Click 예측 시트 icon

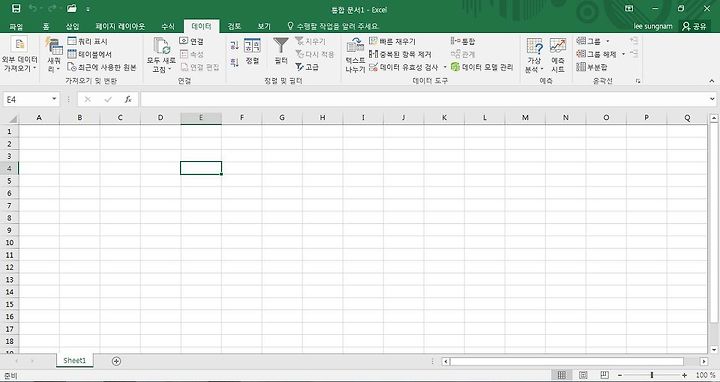point(557,55)
